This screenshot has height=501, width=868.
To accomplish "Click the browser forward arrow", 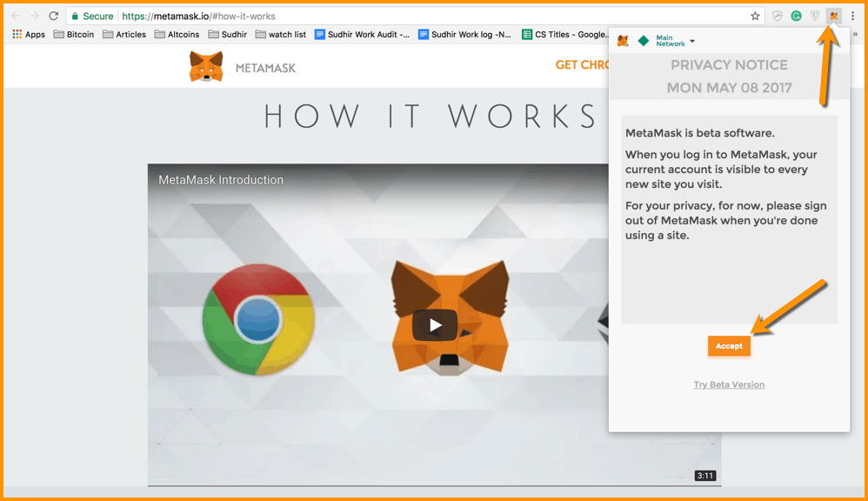I will 34,16.
